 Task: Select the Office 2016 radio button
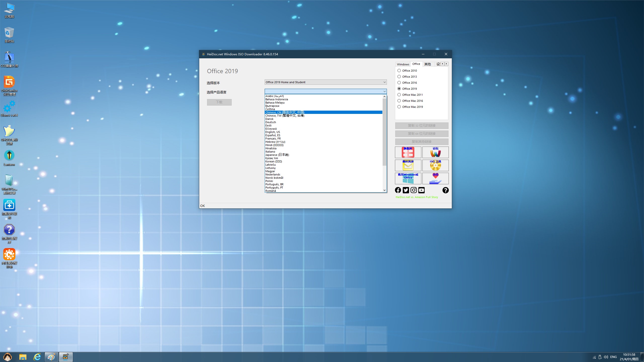[x=407, y=83]
